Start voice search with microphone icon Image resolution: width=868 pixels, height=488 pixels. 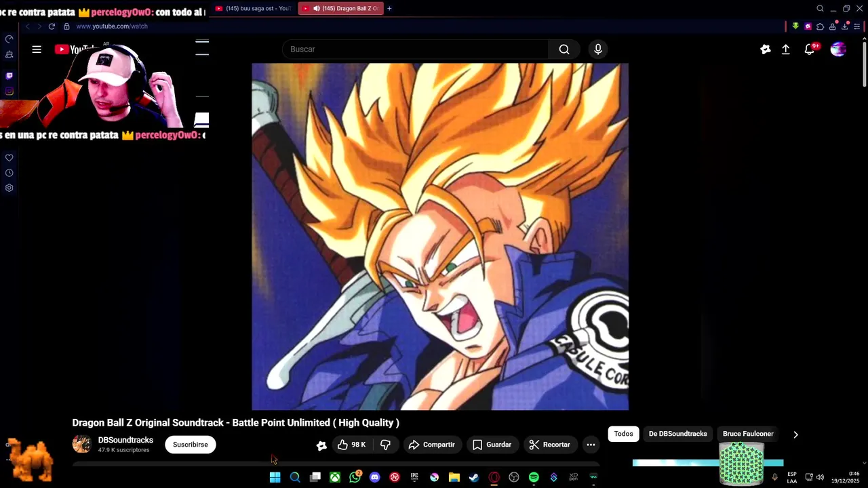coord(597,49)
